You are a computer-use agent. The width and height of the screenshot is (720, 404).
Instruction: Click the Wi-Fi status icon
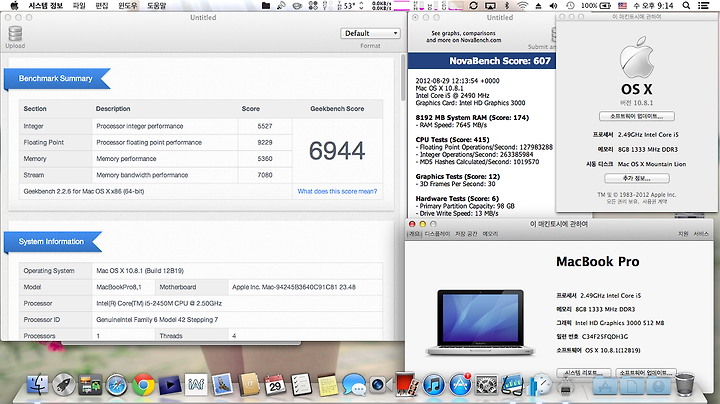click(523, 6)
